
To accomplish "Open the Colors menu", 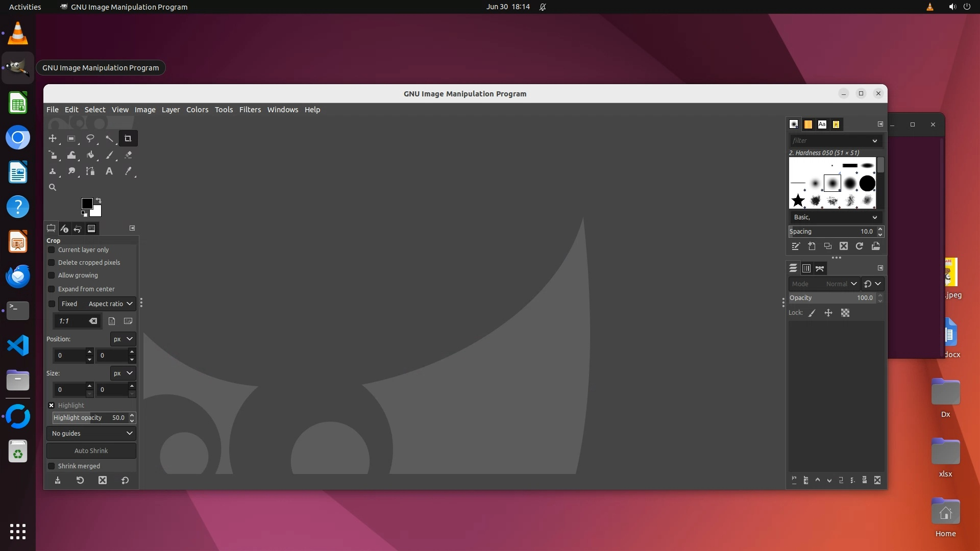I will (197, 110).
